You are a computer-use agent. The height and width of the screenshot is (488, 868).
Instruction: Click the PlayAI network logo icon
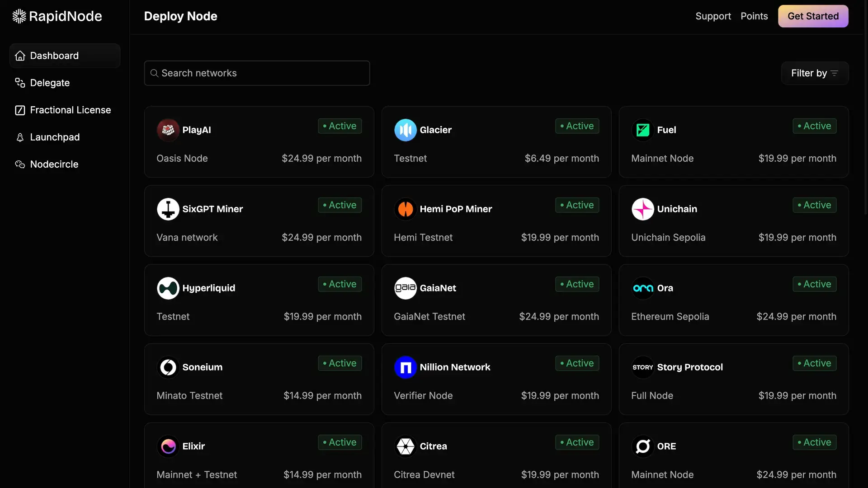point(168,130)
